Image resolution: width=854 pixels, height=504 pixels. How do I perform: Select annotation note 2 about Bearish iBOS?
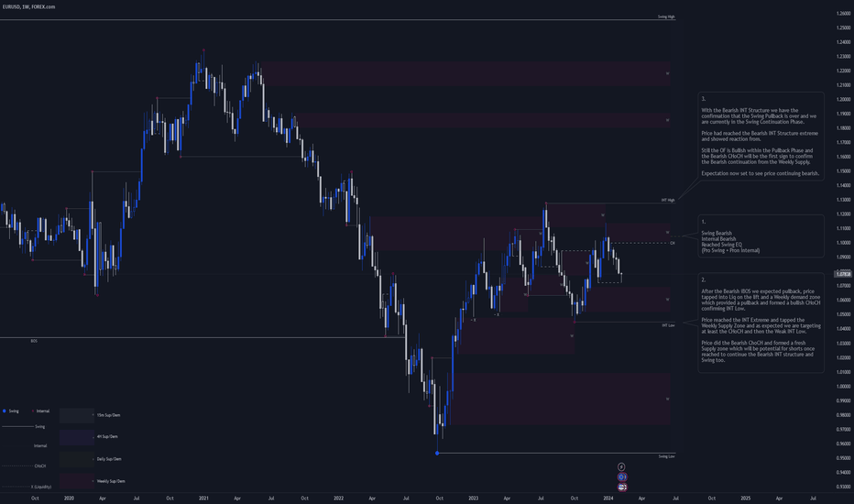[761, 323]
